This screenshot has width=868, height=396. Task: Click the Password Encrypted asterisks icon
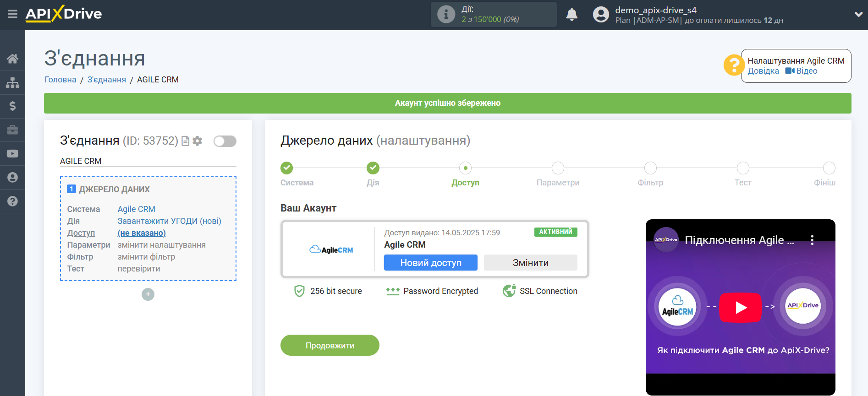click(393, 291)
